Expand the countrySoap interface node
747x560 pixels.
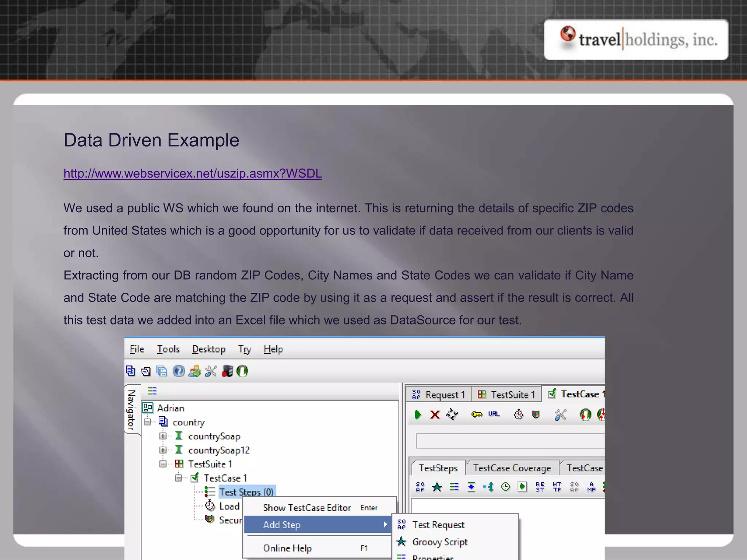(163, 436)
